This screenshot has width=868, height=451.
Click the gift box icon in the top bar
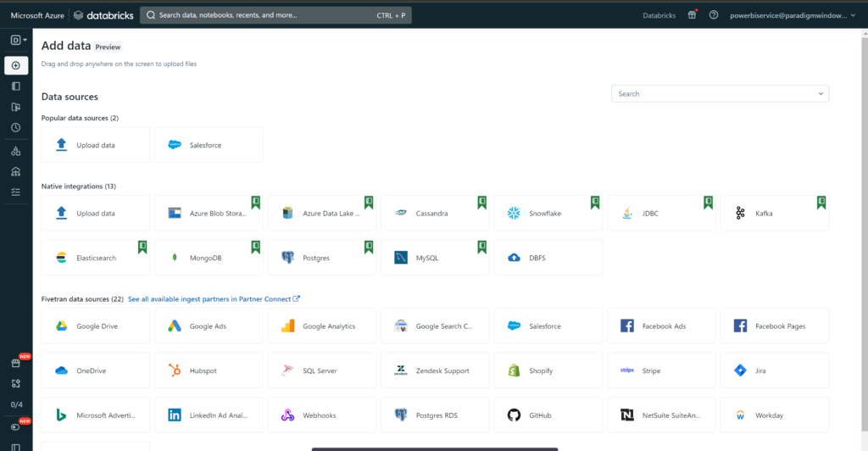click(692, 15)
